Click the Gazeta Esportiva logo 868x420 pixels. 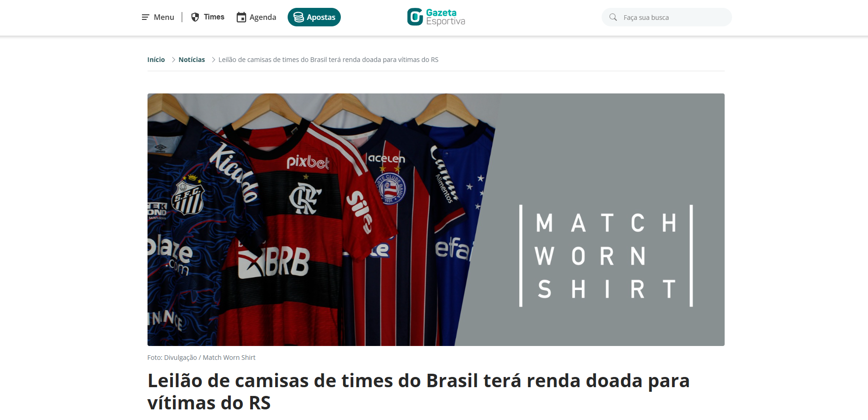[436, 17]
